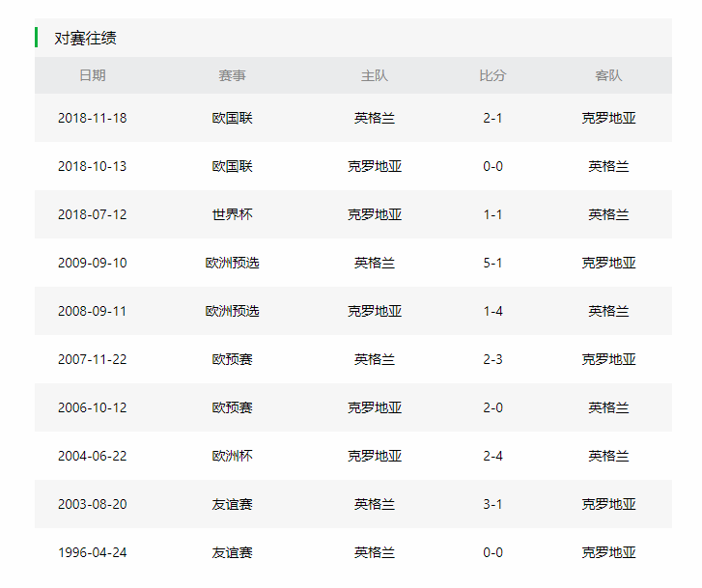The height and width of the screenshot is (588, 702).
Task: Click away team 克罗地亚 on 2009-09-10
Action: point(608,263)
